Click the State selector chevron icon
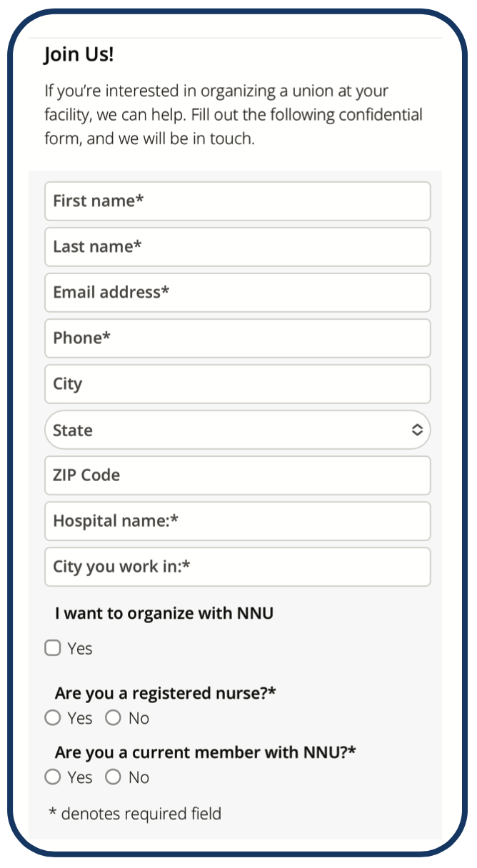 [x=418, y=430]
